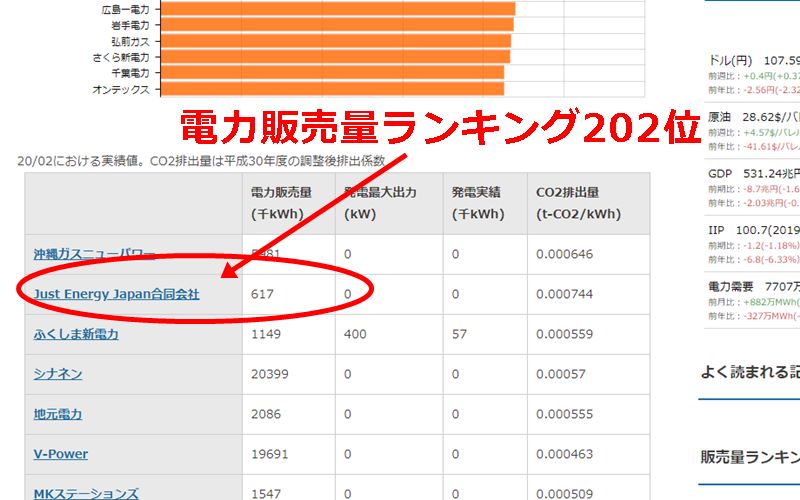Click the さくら新電力 chart axis label
Screen dimensions: 800x500
click(121, 58)
